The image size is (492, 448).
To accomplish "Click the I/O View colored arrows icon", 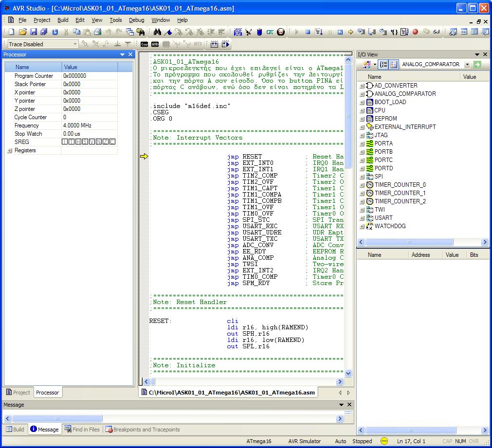I will tap(367, 64).
